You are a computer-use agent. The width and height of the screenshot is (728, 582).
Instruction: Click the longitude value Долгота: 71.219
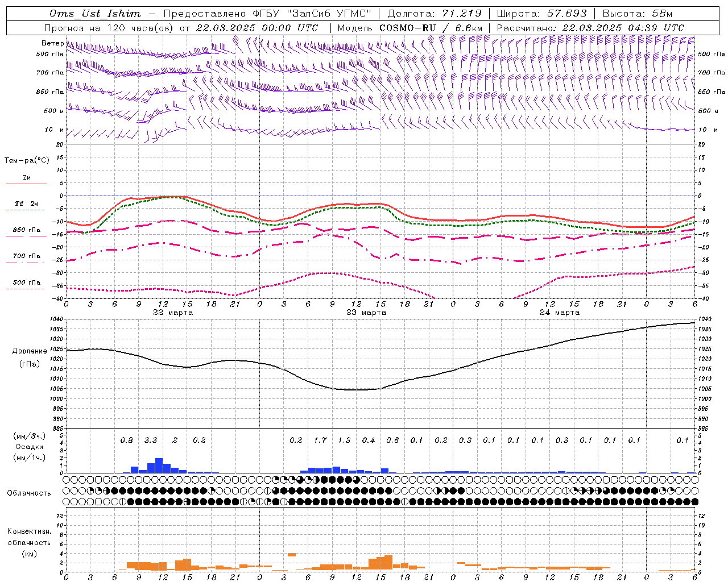pyautogui.click(x=435, y=14)
